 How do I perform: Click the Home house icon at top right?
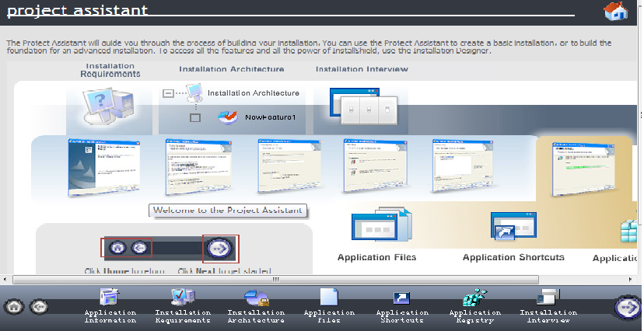point(617,11)
